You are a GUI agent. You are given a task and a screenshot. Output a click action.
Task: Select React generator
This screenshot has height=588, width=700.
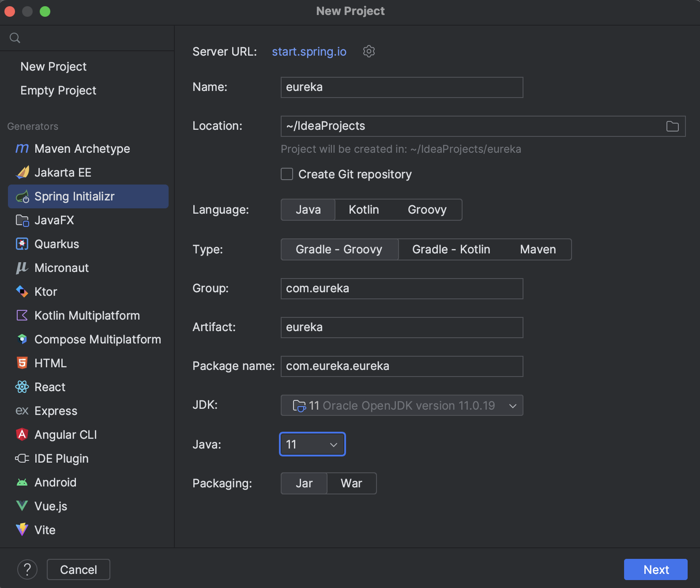(x=88, y=387)
